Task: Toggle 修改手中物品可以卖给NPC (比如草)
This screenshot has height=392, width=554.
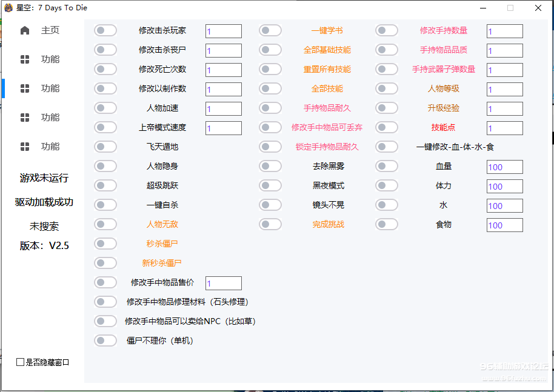Action: tap(105, 321)
